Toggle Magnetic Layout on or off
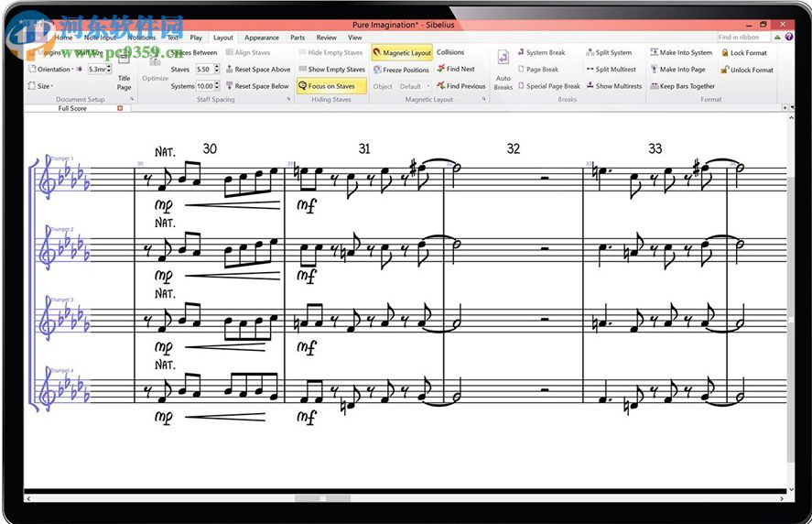This screenshot has height=524, width=812. (x=402, y=52)
